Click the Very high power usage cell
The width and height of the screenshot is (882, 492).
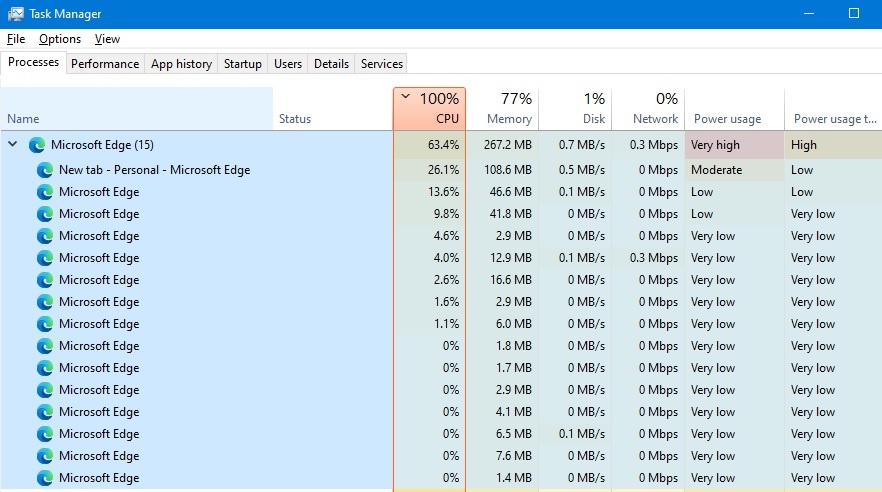tap(734, 145)
